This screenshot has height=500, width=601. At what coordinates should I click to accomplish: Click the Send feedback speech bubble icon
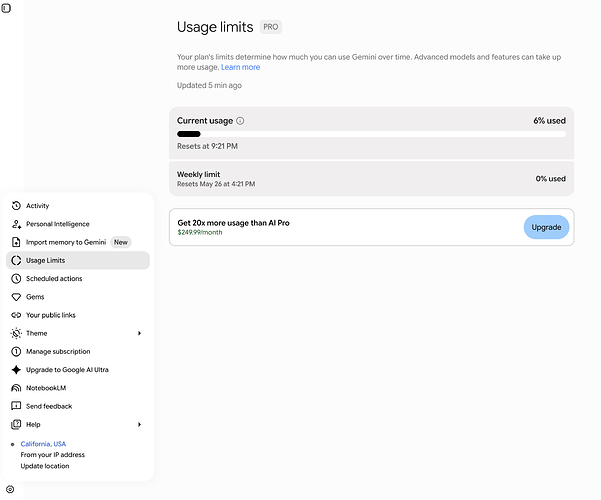16,406
